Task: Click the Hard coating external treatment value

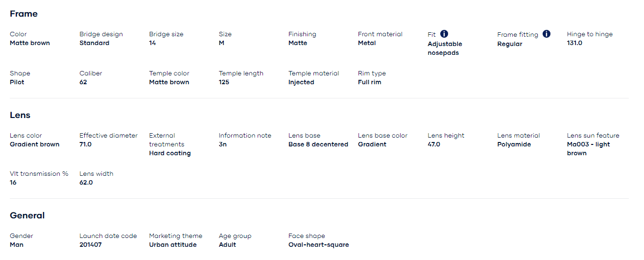Action: [170, 153]
